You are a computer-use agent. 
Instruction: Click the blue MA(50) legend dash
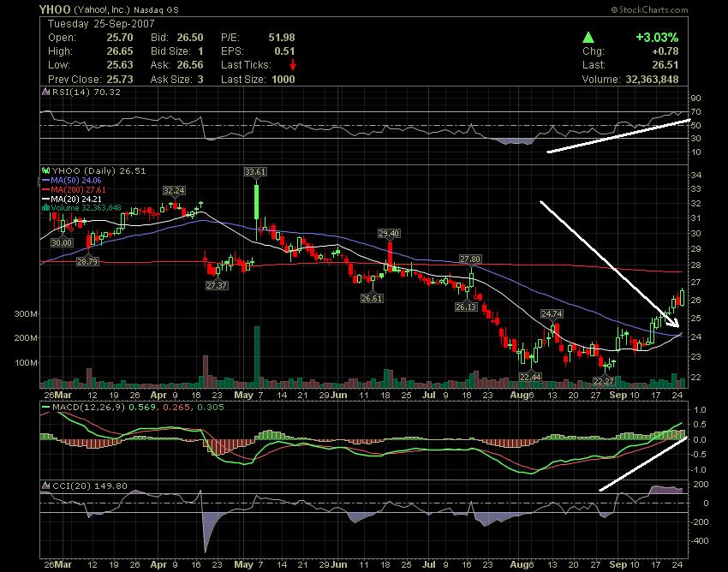tap(45, 180)
